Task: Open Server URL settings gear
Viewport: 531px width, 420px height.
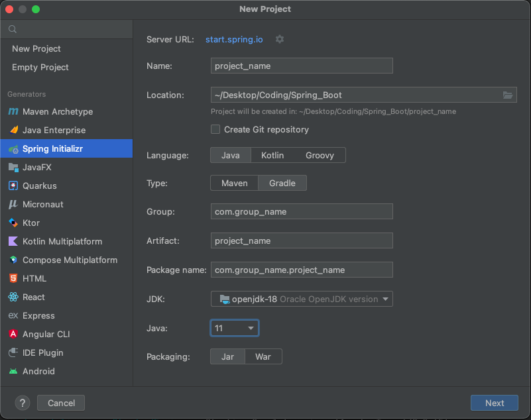Action: 279,39
